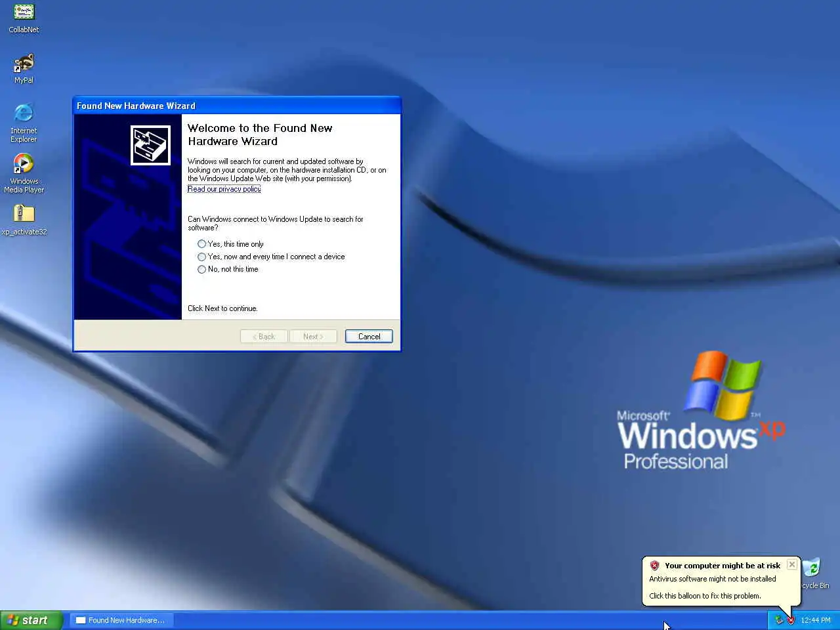Click the hardware device tray icon
Screen dimensions: 840x630
[779, 620]
